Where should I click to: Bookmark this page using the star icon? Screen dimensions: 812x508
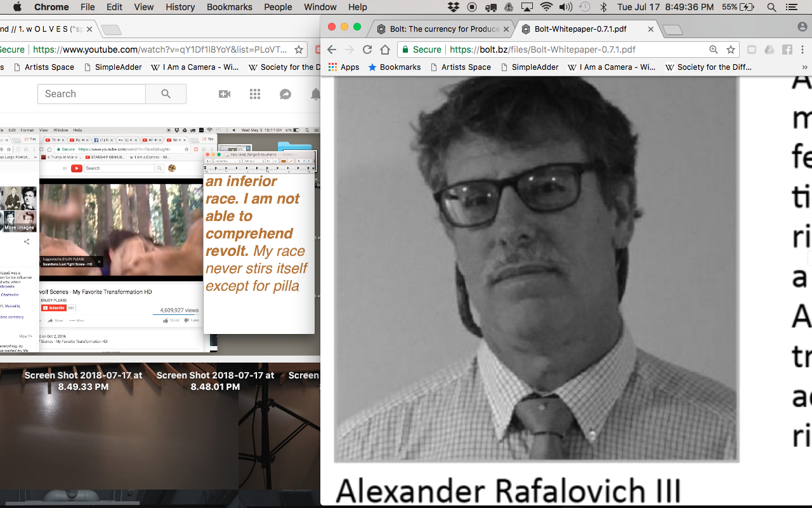[731, 50]
